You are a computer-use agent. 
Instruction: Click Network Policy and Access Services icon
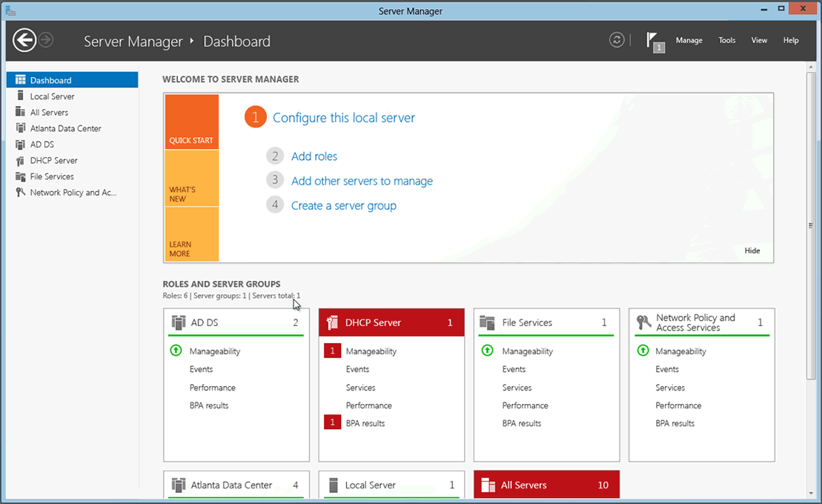click(643, 322)
